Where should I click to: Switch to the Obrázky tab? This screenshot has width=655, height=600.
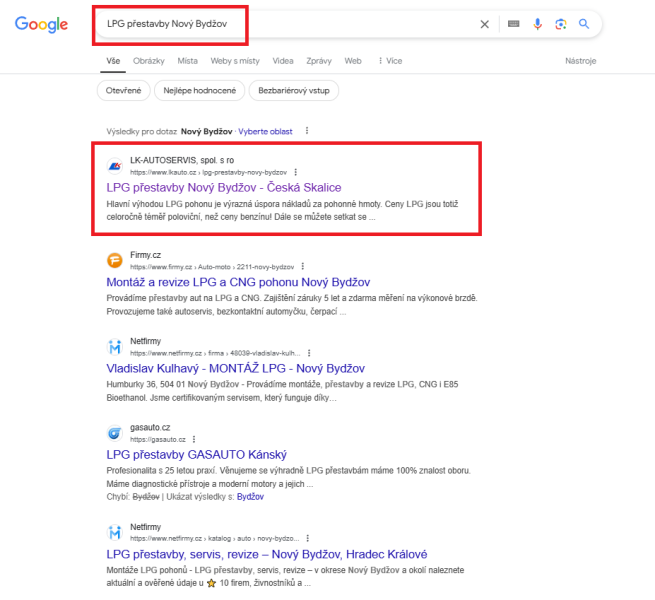149,61
